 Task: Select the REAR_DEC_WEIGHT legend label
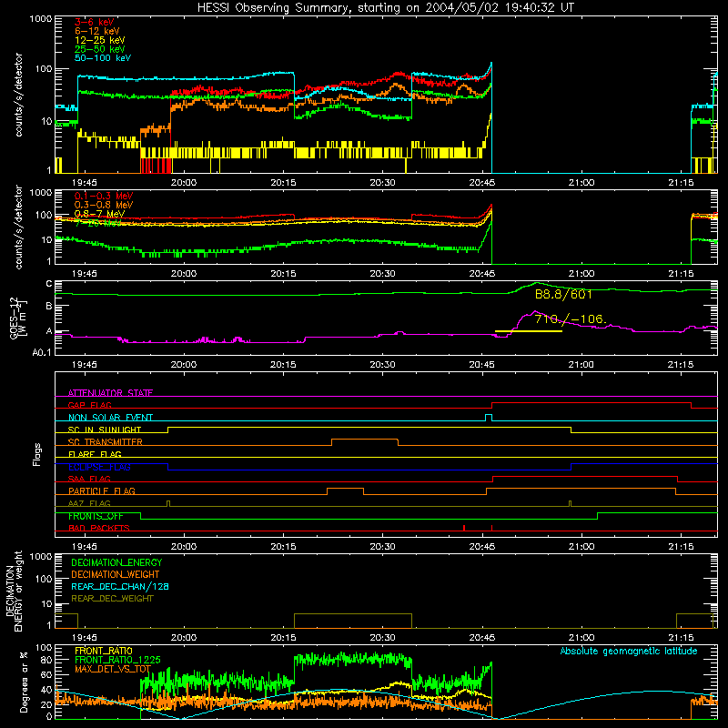point(112,599)
